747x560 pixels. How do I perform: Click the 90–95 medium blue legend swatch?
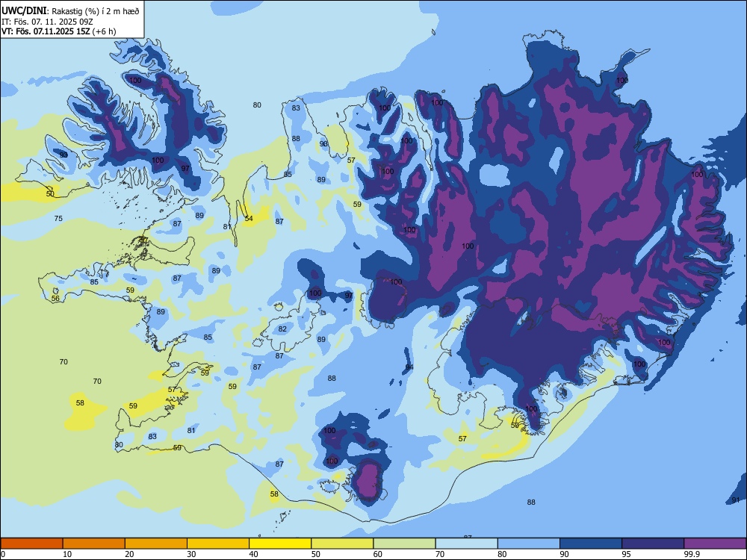(x=591, y=544)
